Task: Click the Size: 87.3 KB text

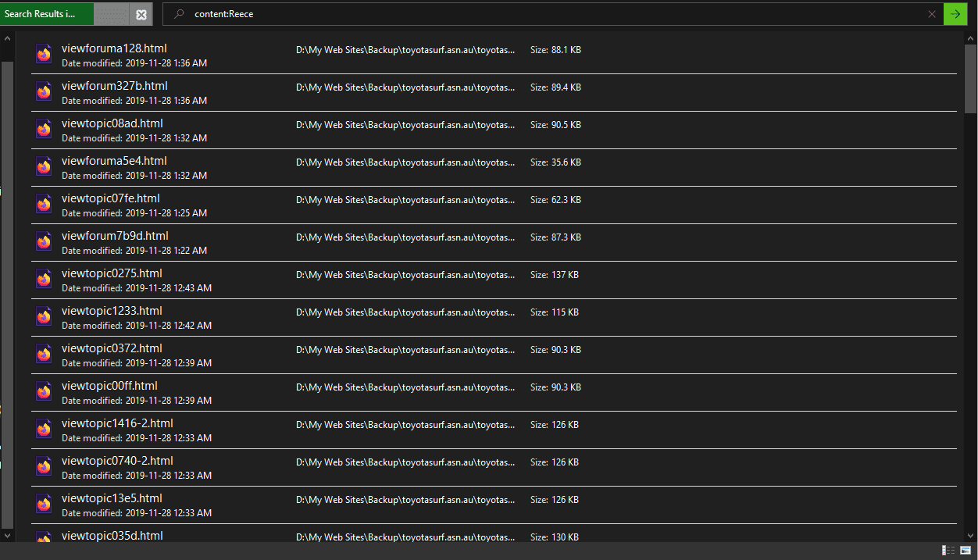Action: pos(555,237)
